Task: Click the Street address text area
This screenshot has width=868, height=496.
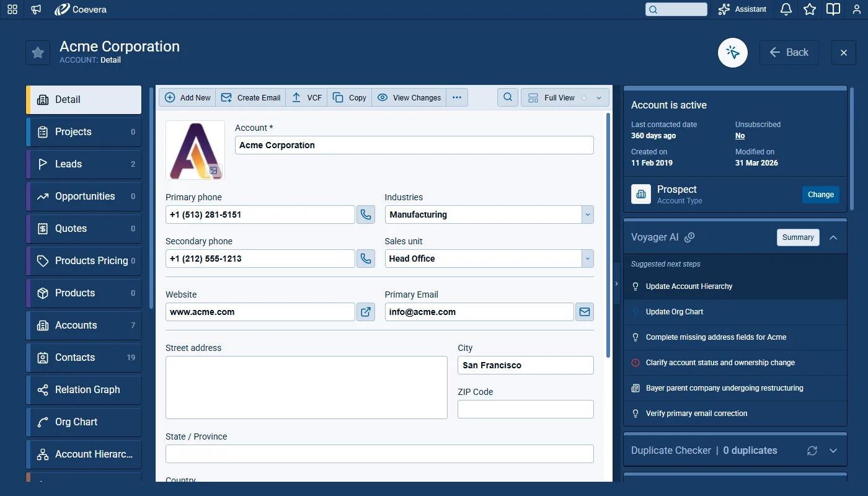Action: point(306,387)
